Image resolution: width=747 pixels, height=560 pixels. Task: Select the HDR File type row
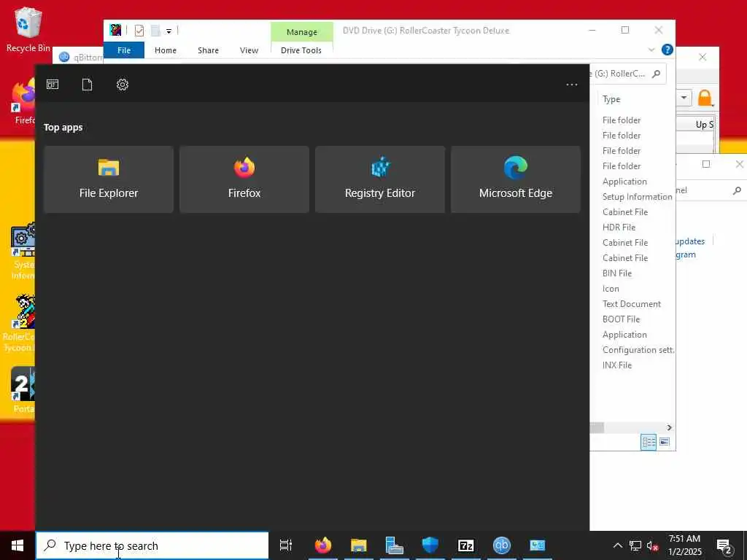(x=619, y=227)
